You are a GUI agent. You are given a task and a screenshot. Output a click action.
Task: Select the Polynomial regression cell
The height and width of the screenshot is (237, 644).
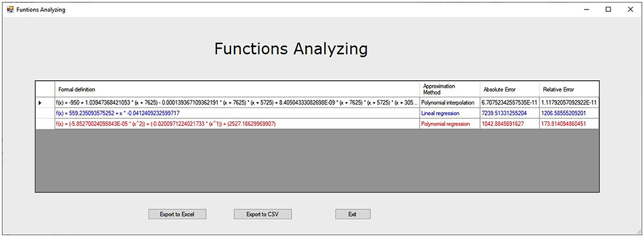[450, 124]
